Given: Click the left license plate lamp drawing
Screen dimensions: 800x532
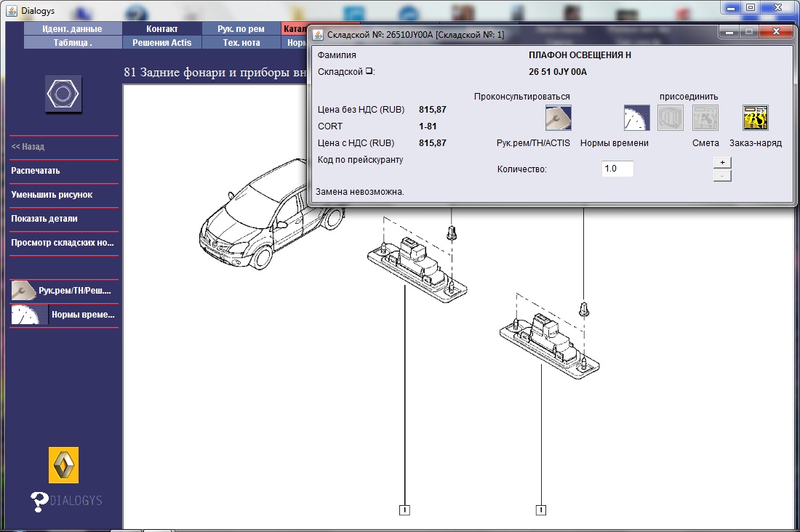Looking at the screenshot, I should click(x=417, y=270).
